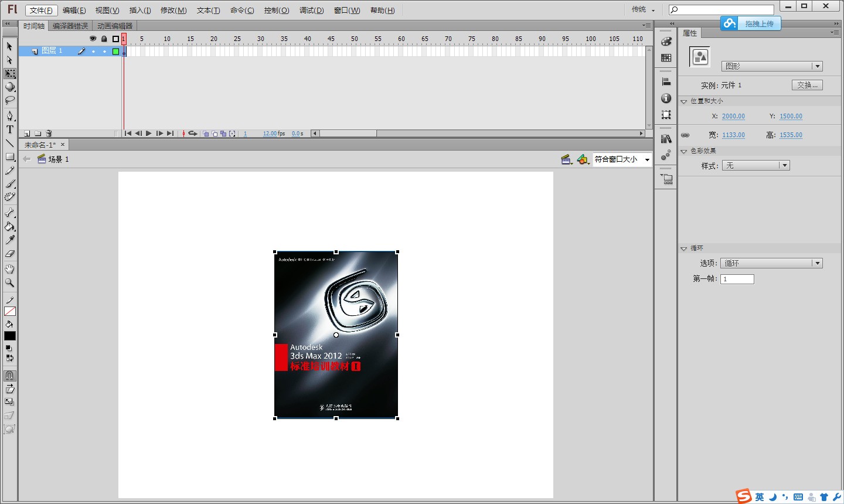Select the Pen tool

[x=10, y=116]
